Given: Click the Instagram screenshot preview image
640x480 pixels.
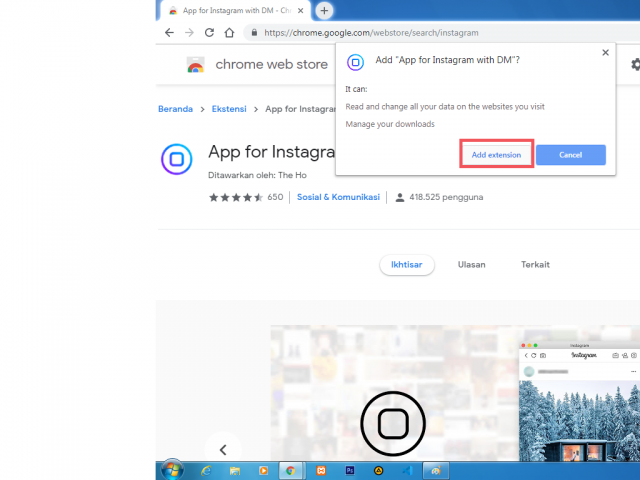Looking at the screenshot, I should 580,402.
